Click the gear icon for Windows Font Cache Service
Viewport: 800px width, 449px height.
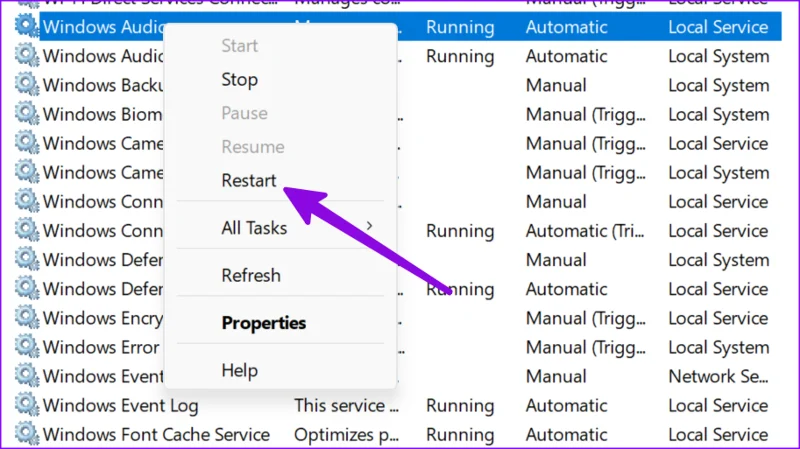27,434
